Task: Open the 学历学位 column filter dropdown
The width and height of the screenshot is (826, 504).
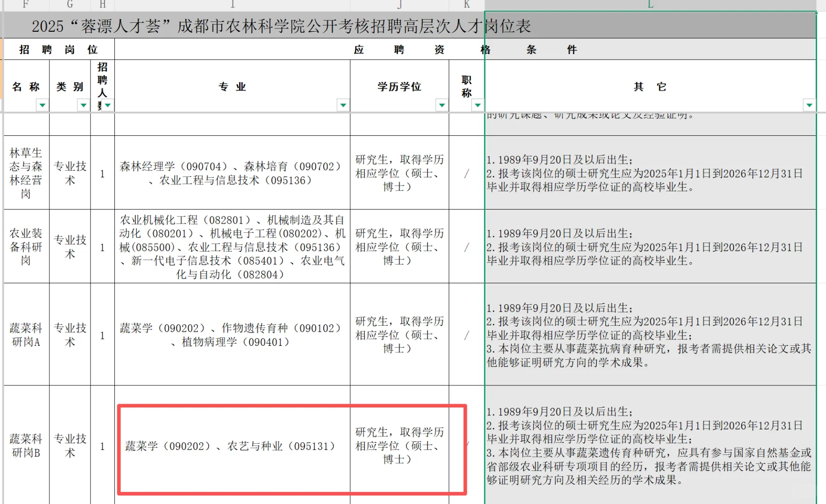Action: pos(442,105)
